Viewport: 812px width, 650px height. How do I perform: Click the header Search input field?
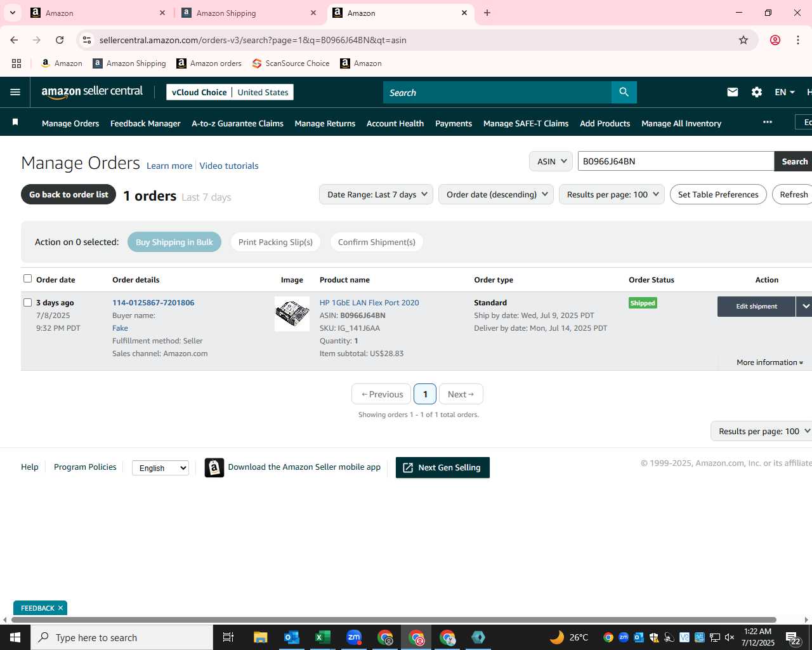(497, 92)
